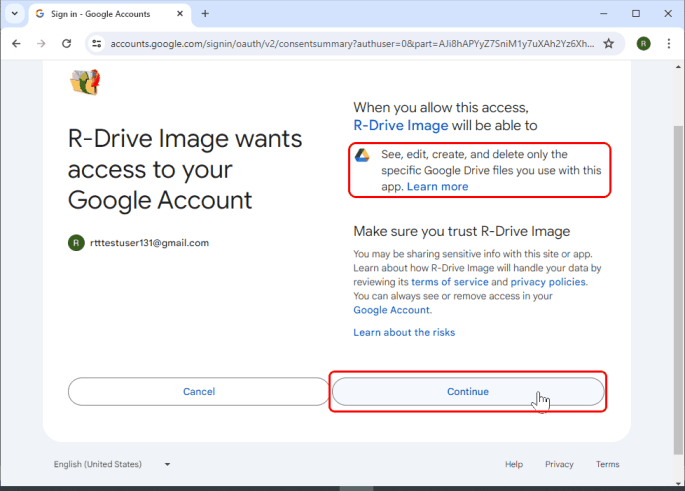Open Learn more about Drive access
Viewport: 685px width, 491px height.
pyautogui.click(x=437, y=187)
